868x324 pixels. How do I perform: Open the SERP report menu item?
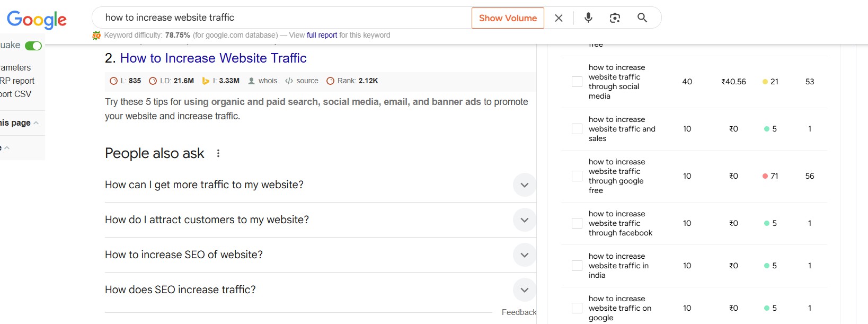(x=17, y=81)
